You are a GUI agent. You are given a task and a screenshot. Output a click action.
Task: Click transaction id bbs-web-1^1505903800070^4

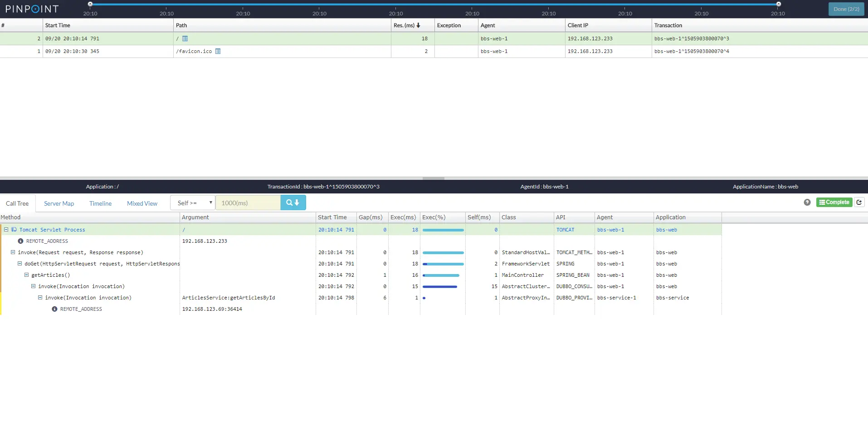coord(692,51)
